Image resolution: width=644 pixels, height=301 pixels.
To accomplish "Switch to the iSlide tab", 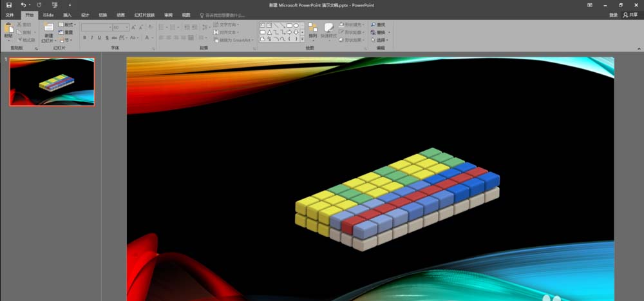I will (x=48, y=15).
